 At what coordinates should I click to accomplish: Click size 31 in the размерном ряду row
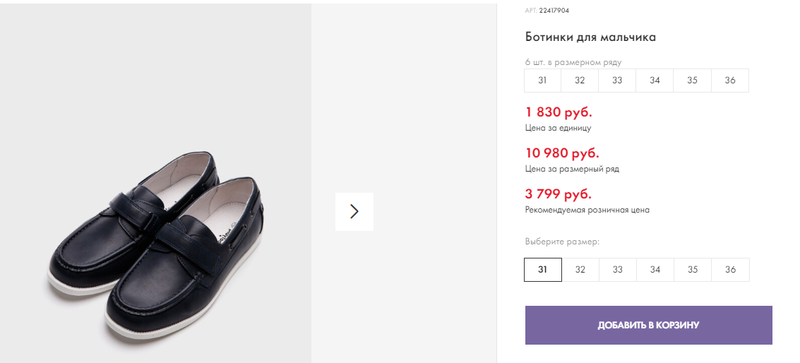[x=542, y=80]
